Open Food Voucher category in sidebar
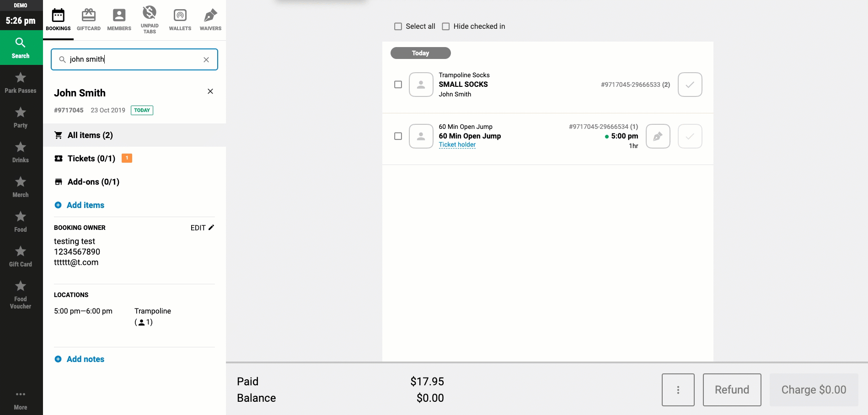 (x=21, y=295)
